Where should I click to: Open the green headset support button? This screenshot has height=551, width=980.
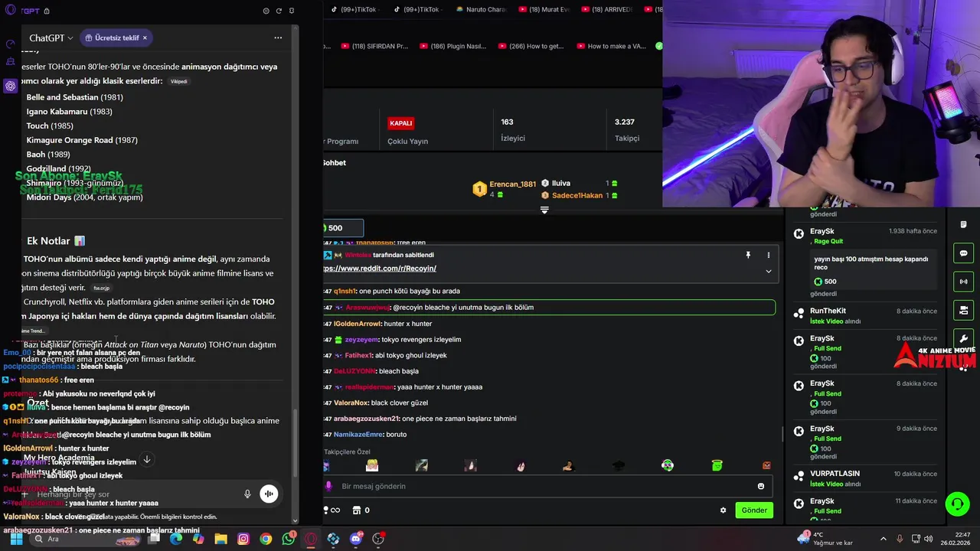[957, 504]
